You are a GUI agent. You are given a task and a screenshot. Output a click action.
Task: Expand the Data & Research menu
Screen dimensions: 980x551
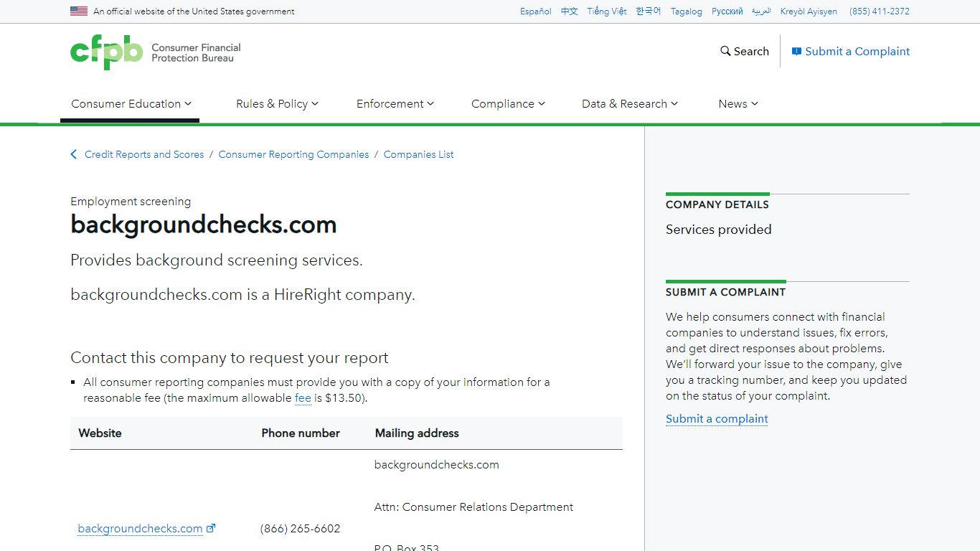[x=630, y=103]
